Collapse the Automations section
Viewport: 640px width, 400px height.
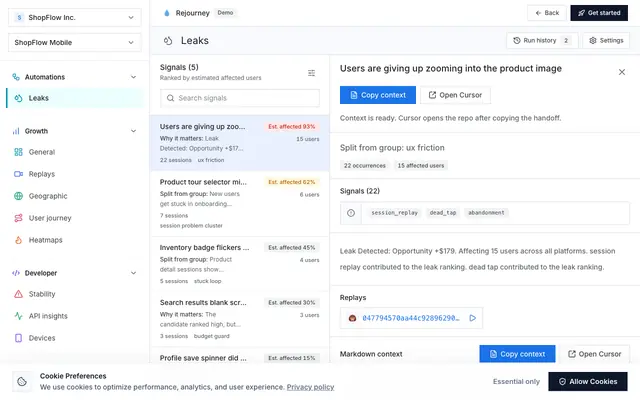coord(133,77)
